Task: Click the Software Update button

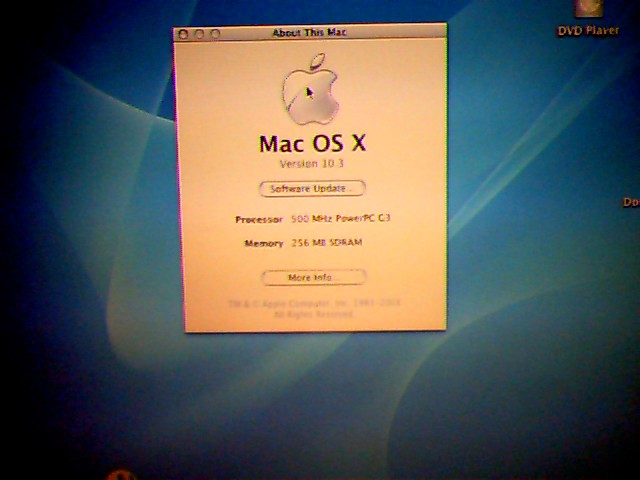Action: pyautogui.click(x=312, y=189)
